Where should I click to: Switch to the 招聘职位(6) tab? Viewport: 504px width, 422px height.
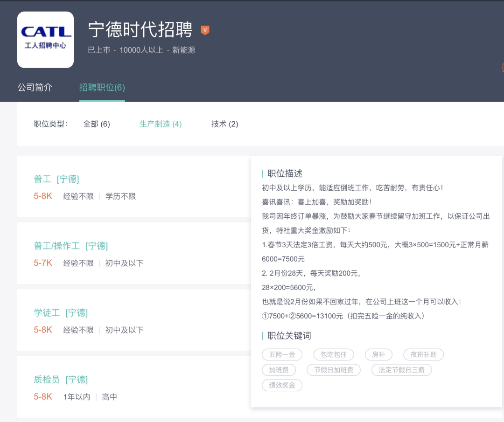click(102, 87)
